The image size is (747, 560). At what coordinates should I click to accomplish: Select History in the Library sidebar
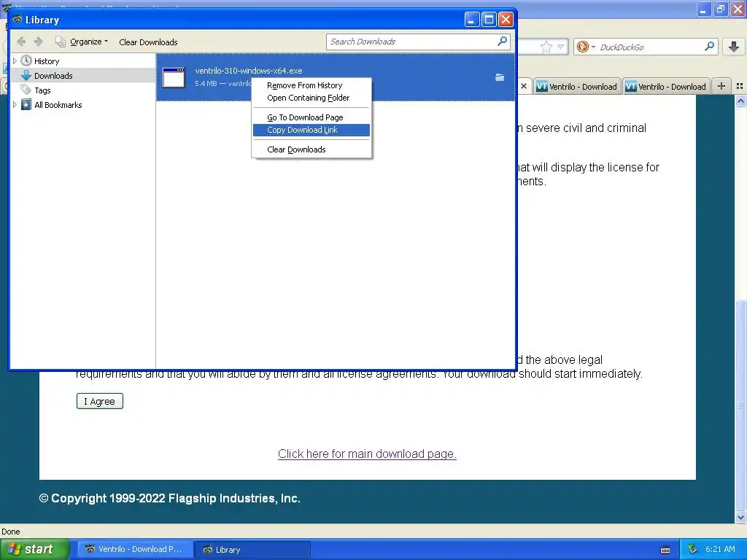coord(47,61)
